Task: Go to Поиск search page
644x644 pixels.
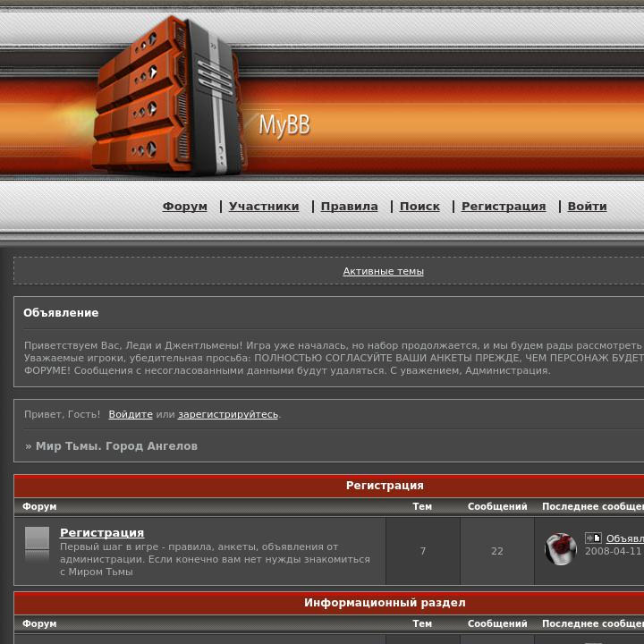Action: [419, 207]
